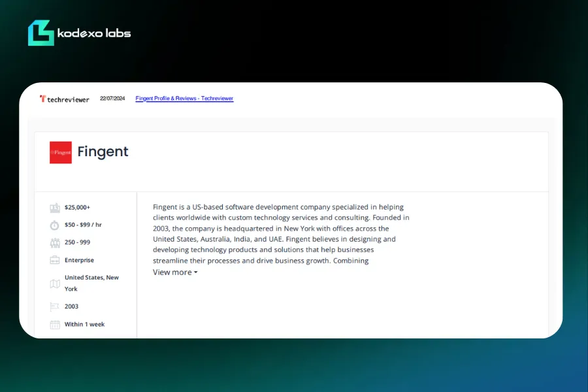Screen dimensions: 588x392
Task: Click the $50 - $99 / hr rate
Action: [83, 225]
